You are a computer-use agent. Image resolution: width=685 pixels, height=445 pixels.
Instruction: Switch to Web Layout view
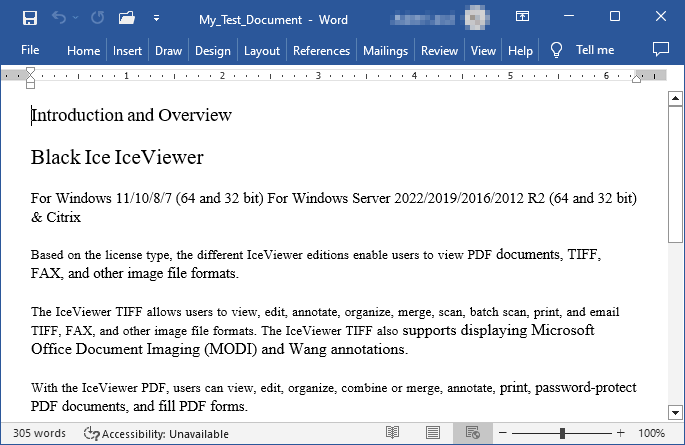pos(473,433)
